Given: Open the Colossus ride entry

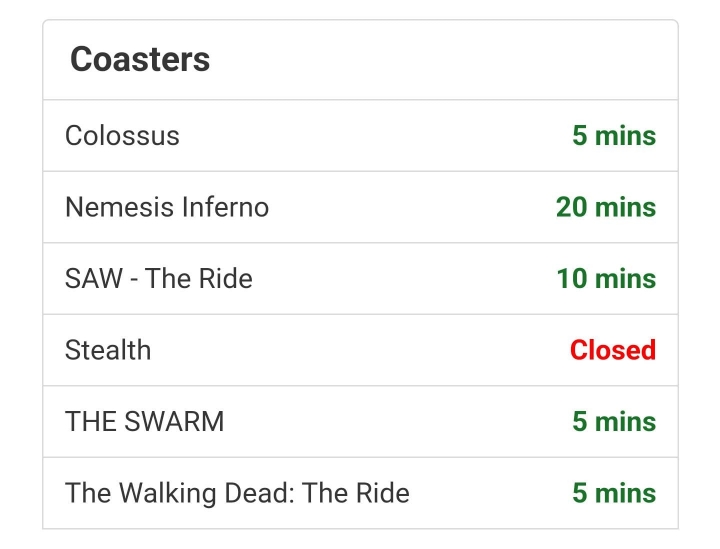Looking at the screenshot, I should tap(360, 135).
